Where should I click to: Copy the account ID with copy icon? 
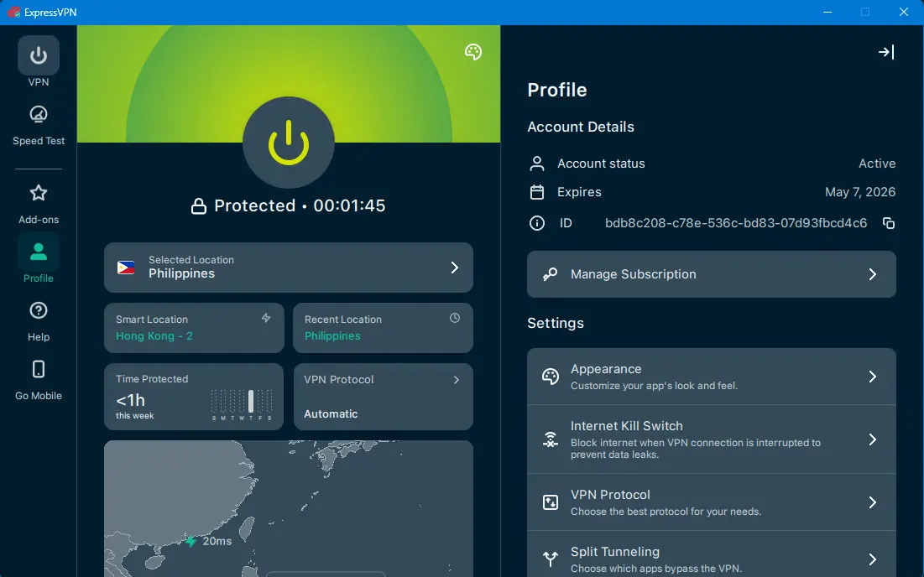pyautogui.click(x=889, y=223)
